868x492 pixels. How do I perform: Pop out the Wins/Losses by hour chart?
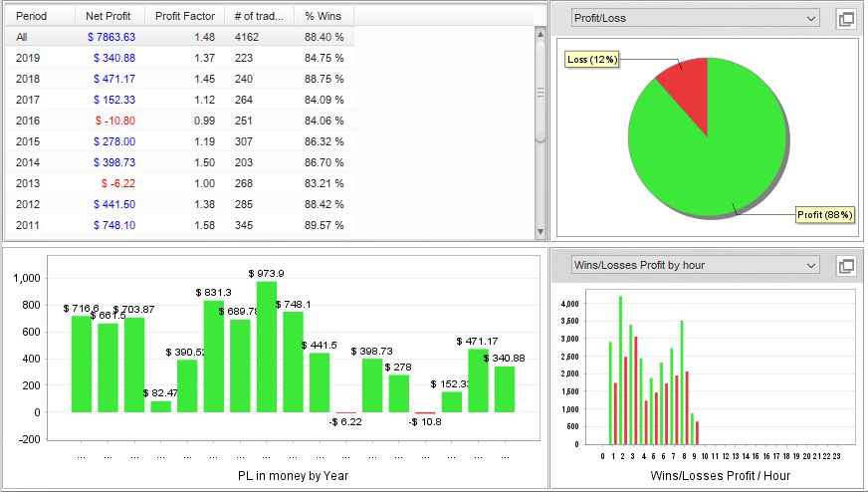(846, 265)
